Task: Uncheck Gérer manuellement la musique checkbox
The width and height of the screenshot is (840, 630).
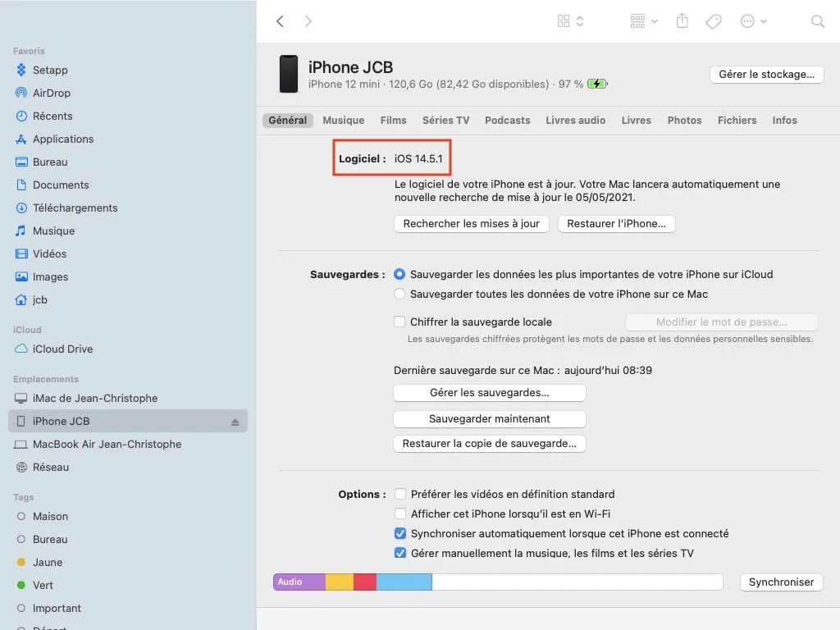Action: (x=399, y=554)
